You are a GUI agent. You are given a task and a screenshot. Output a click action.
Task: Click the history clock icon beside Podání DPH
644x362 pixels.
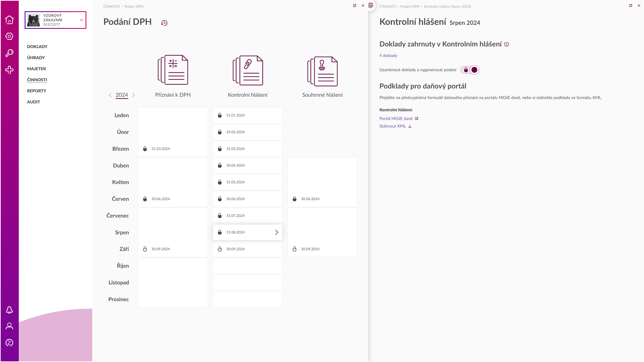(x=164, y=23)
